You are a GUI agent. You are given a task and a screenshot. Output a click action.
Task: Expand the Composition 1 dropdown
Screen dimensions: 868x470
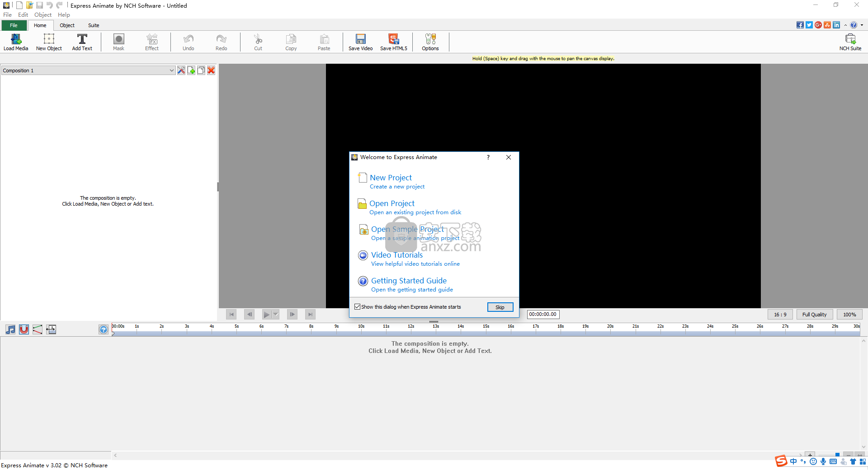click(171, 70)
